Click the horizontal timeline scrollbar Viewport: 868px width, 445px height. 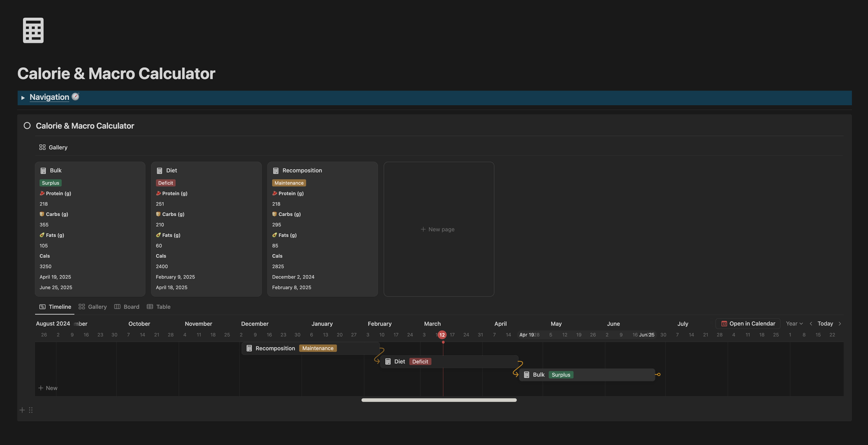(x=439, y=400)
